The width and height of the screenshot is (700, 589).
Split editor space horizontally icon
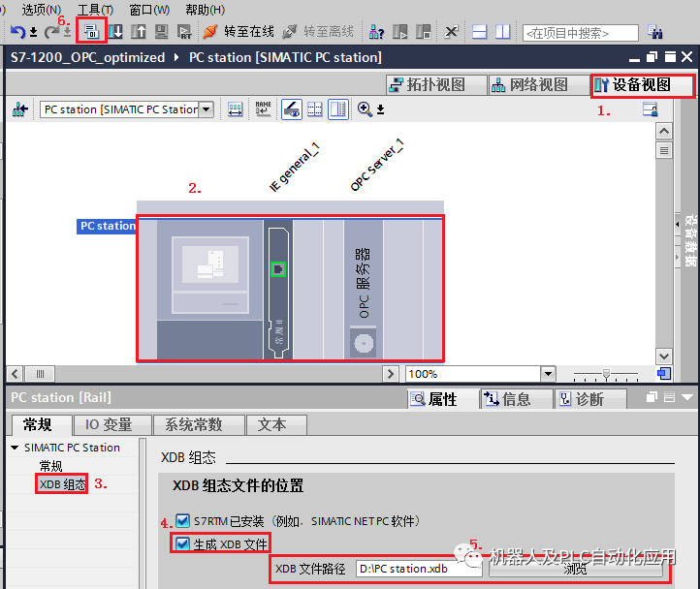pos(480,32)
